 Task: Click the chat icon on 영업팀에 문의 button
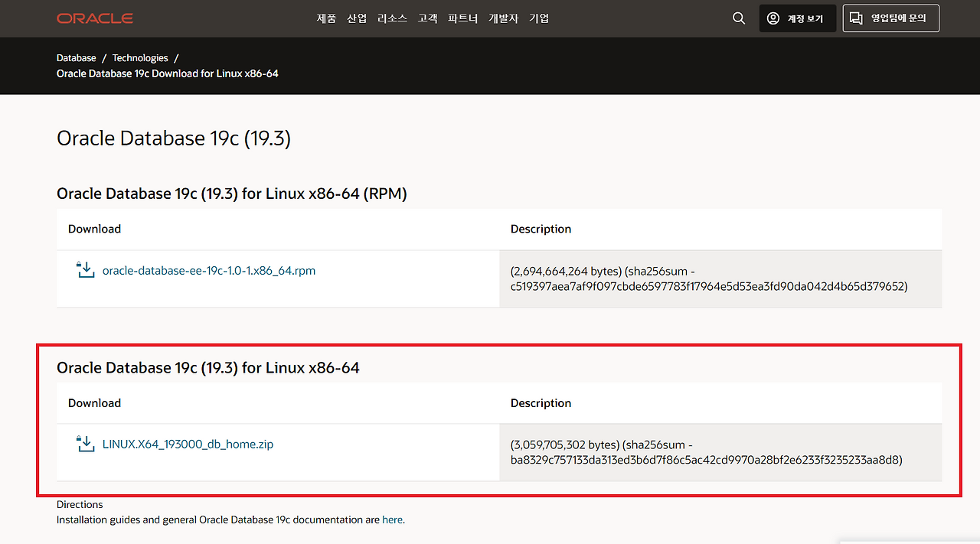[x=856, y=18]
